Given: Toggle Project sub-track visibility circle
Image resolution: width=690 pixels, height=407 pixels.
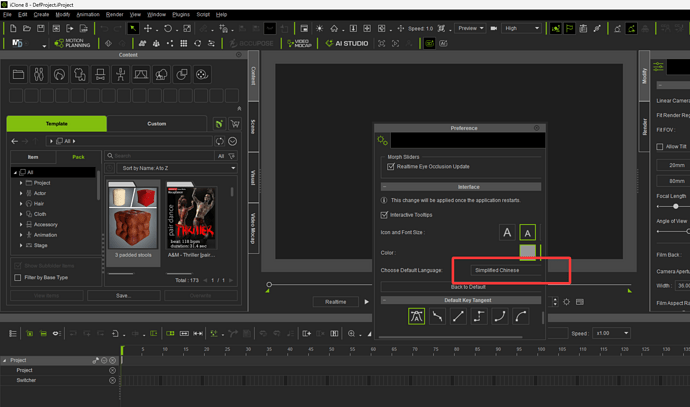Looking at the screenshot, I should point(113,370).
